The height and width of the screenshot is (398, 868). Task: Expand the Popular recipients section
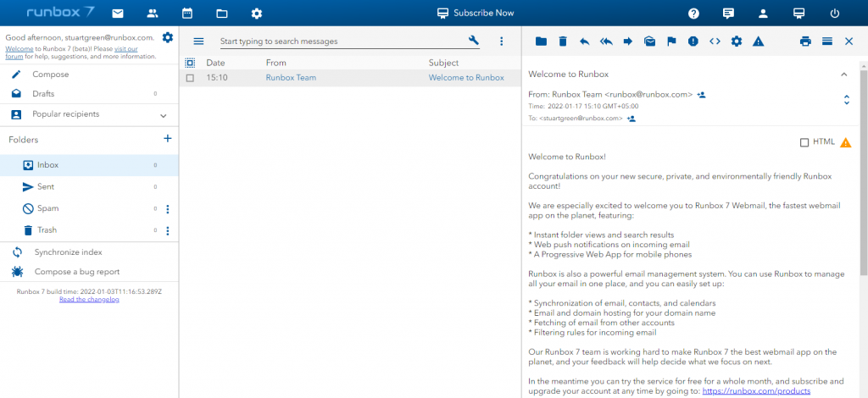pyautogui.click(x=163, y=115)
